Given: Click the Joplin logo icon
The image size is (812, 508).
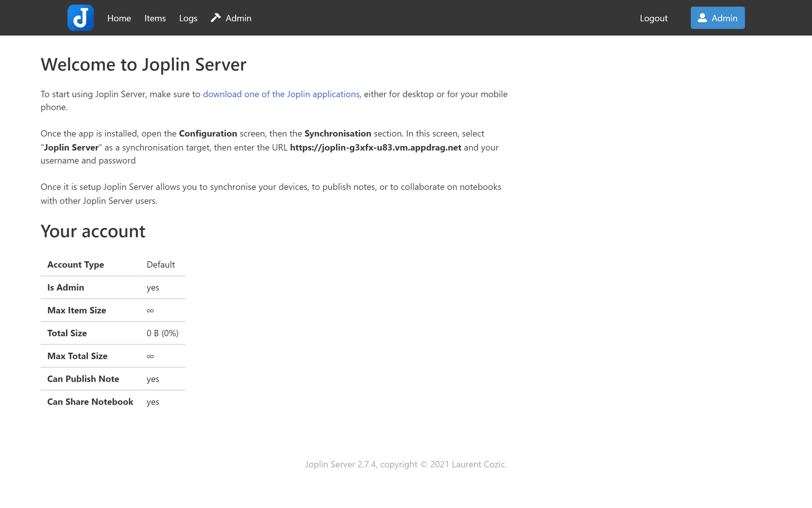Looking at the screenshot, I should pyautogui.click(x=80, y=18).
